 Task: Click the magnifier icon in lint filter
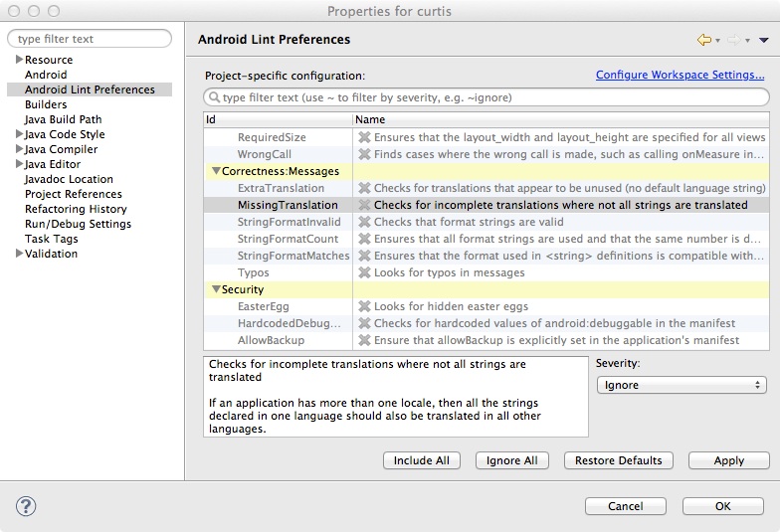point(215,97)
